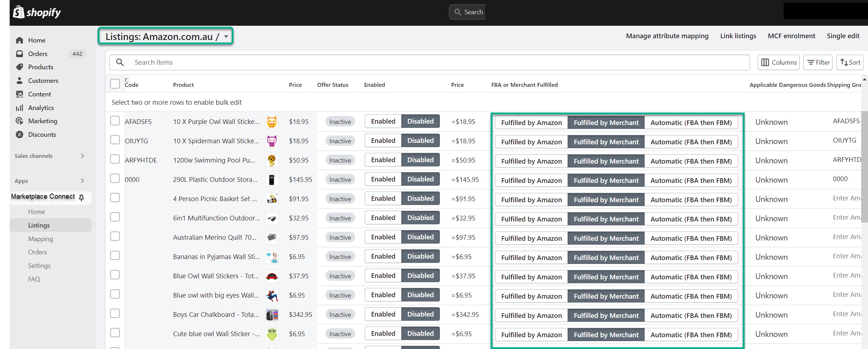The height and width of the screenshot is (349, 868).
Task: Click the Orders count badge 442
Action: tap(77, 54)
